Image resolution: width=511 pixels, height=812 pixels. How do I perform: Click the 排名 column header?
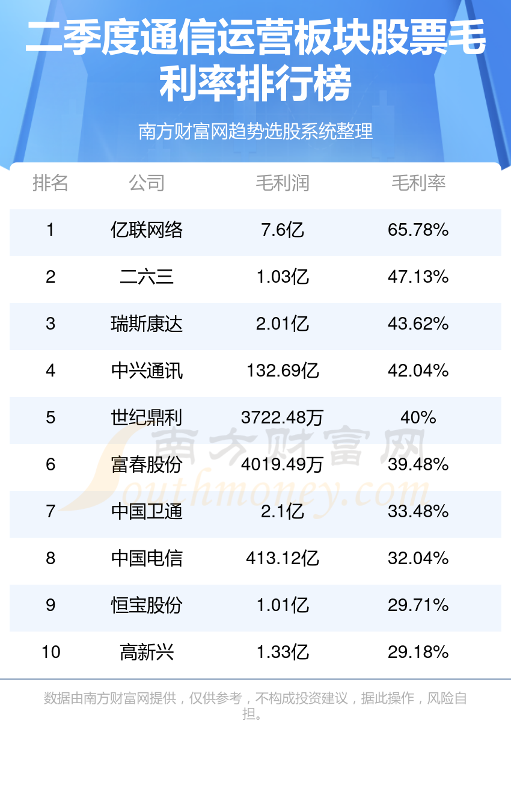click(x=50, y=183)
